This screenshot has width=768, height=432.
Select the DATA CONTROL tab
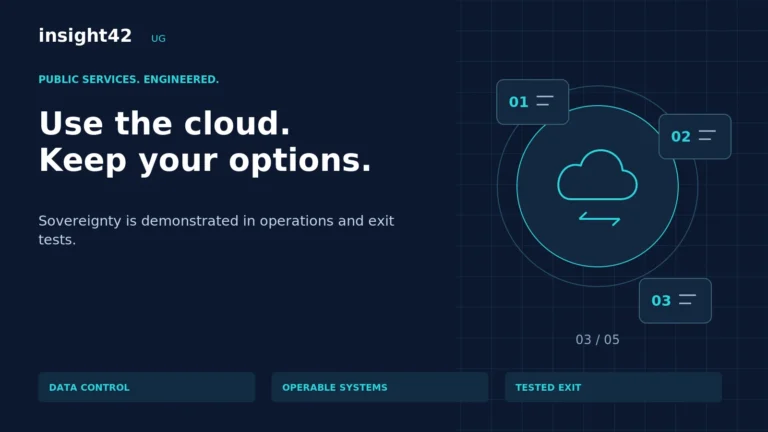point(147,387)
